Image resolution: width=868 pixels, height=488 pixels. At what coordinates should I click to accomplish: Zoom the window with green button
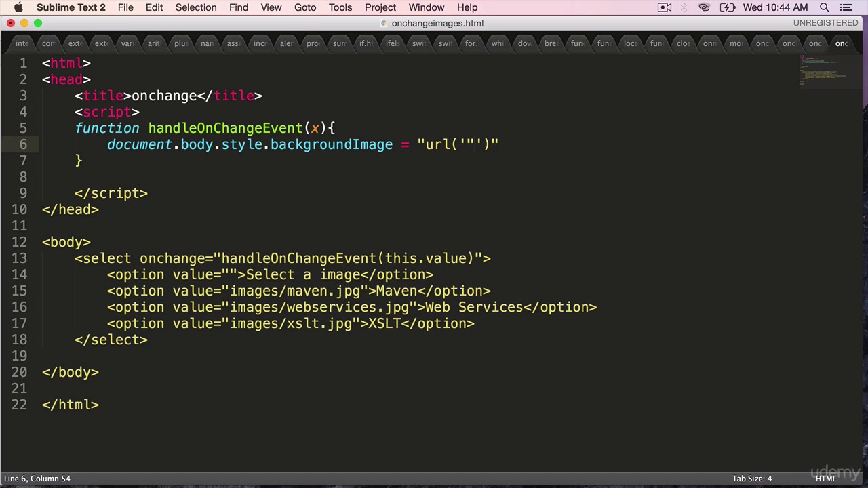click(x=38, y=23)
